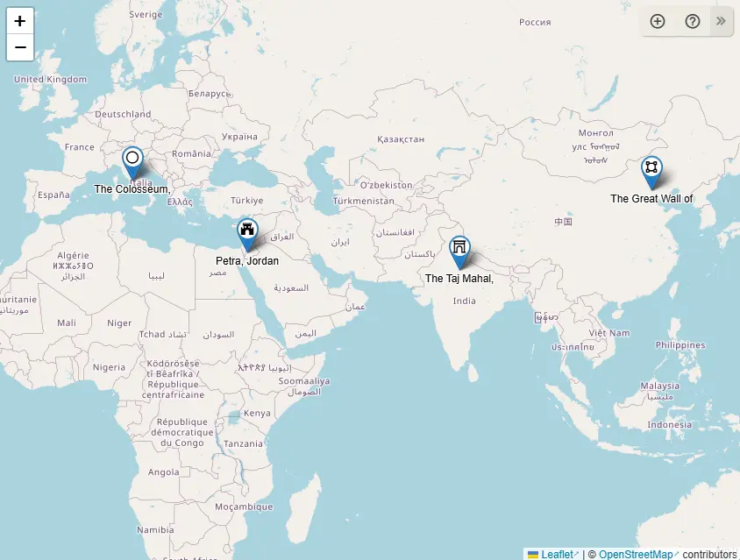Click the United Kingdom map label
The height and width of the screenshot is (560, 740).
(51, 80)
